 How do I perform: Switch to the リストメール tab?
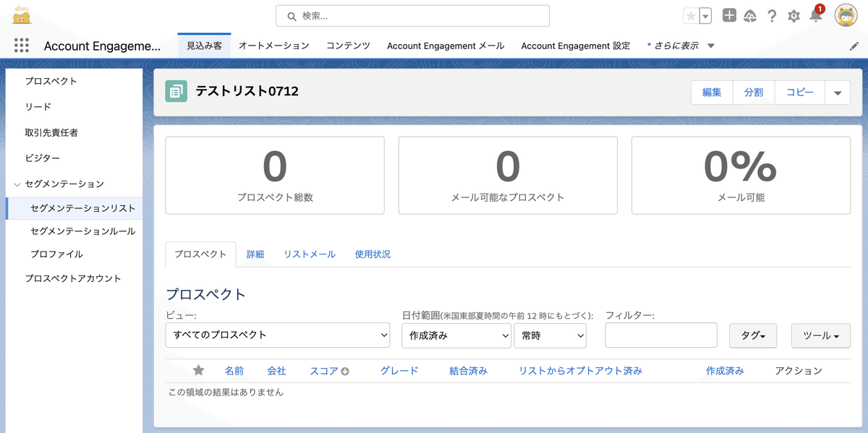310,254
